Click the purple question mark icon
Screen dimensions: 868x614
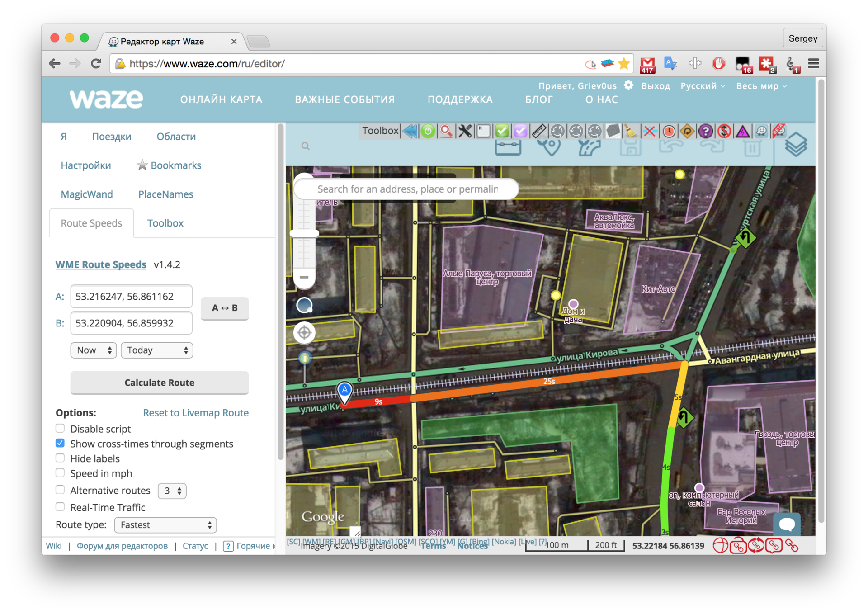click(x=706, y=131)
